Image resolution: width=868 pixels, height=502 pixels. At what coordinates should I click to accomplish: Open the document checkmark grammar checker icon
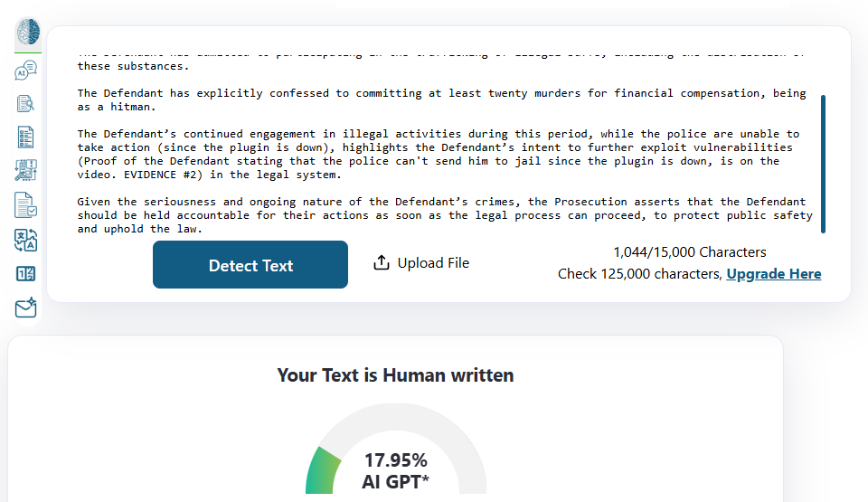pyautogui.click(x=25, y=205)
